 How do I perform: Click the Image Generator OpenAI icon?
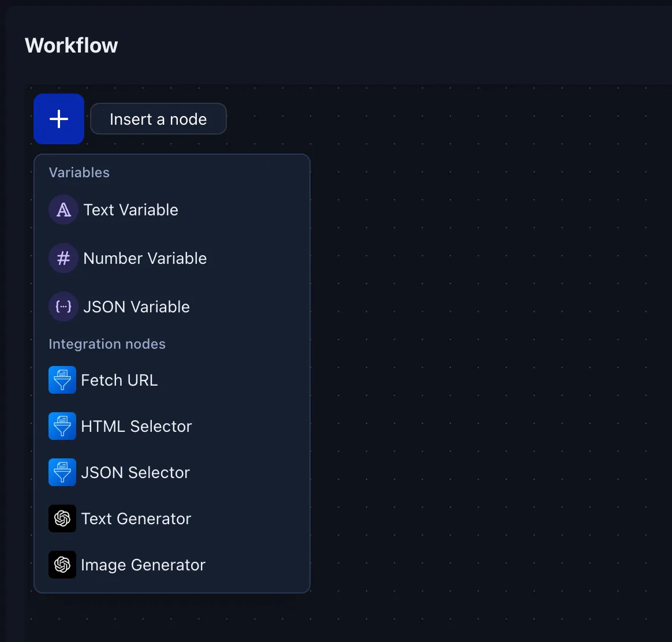click(x=62, y=565)
